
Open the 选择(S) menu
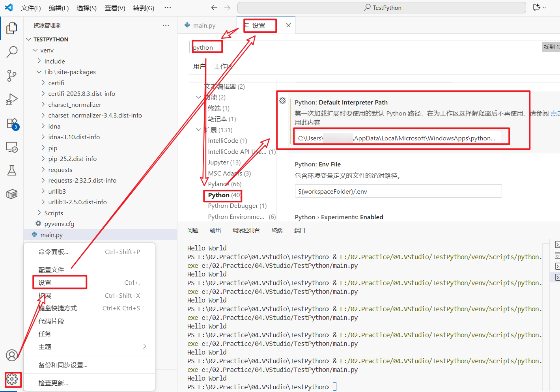(x=87, y=8)
